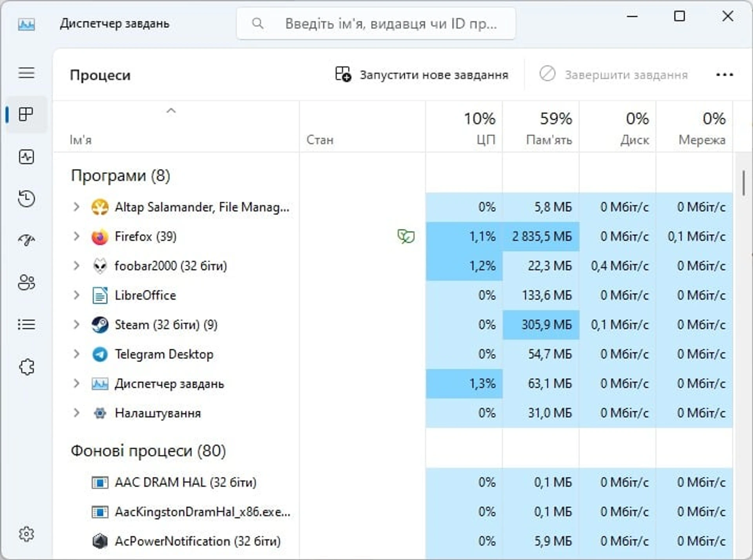The image size is (753, 560).
Task: Sort by Мережа column header
Action: (x=695, y=127)
